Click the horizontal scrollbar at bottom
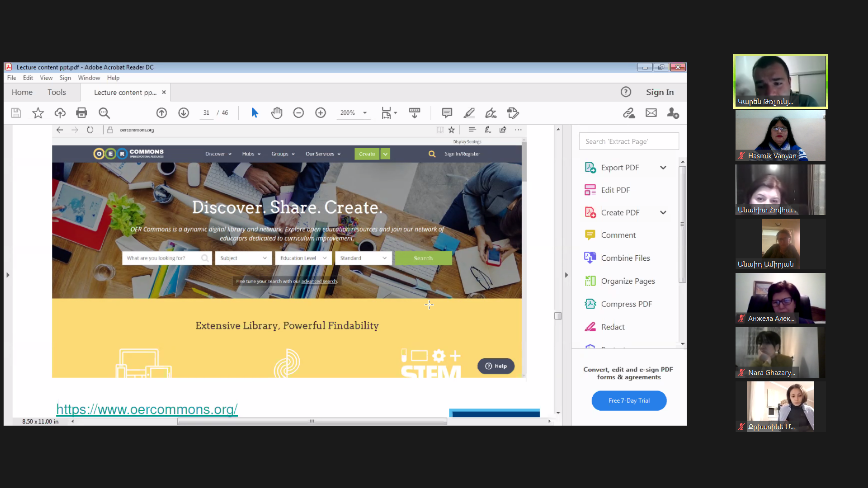Screen dimensions: 868x488 tap(312, 422)
